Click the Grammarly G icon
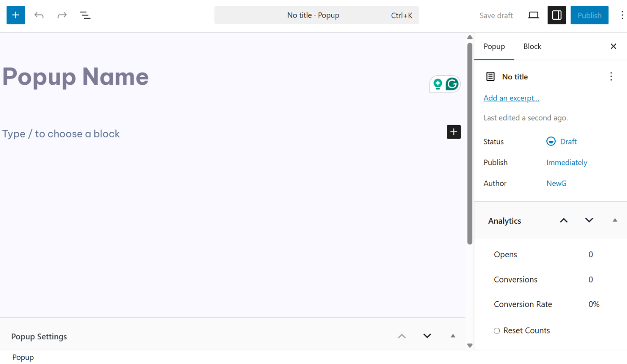The width and height of the screenshot is (627, 364). (452, 84)
